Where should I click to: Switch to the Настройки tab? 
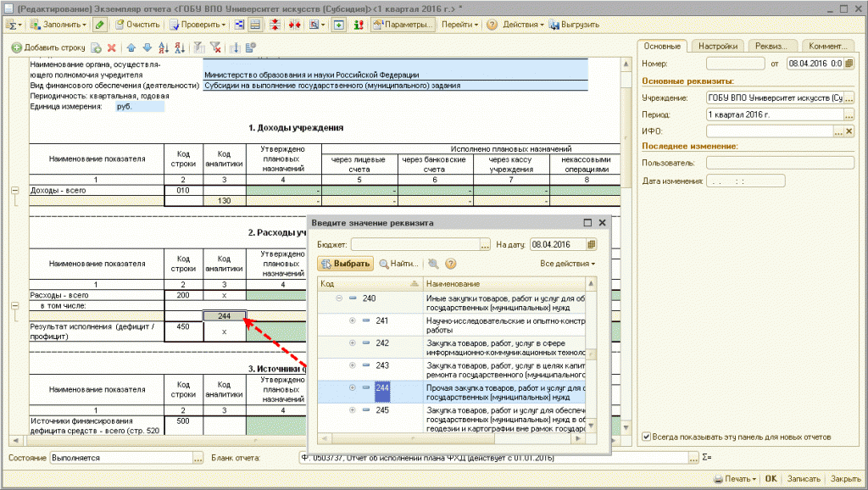pos(720,46)
